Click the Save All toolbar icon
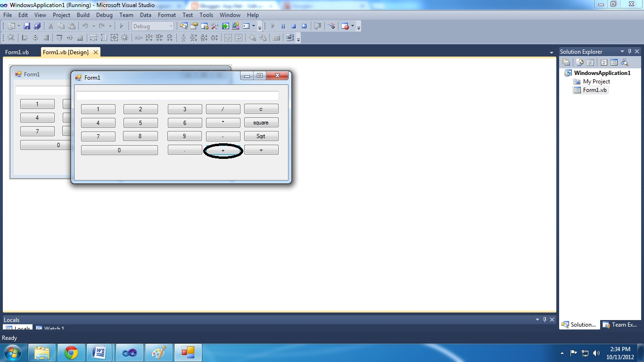 point(38,26)
